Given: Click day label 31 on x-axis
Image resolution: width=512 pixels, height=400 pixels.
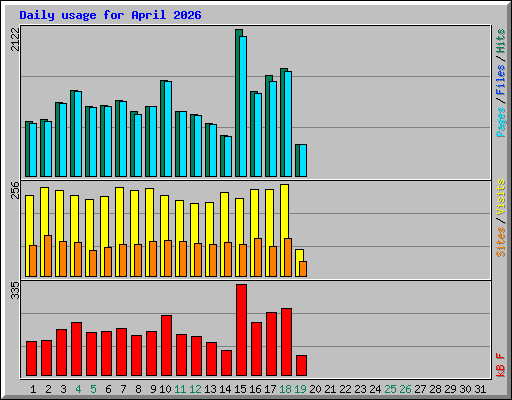Looking at the screenshot, I should click(x=480, y=389).
